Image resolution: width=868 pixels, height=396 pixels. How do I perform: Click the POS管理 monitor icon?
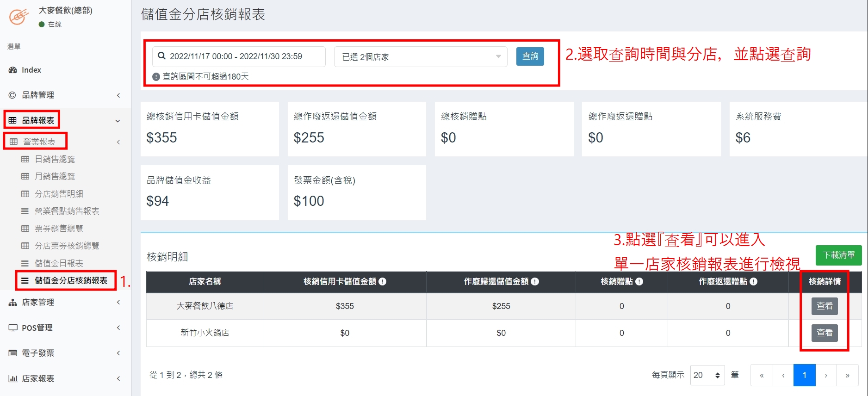(13, 328)
